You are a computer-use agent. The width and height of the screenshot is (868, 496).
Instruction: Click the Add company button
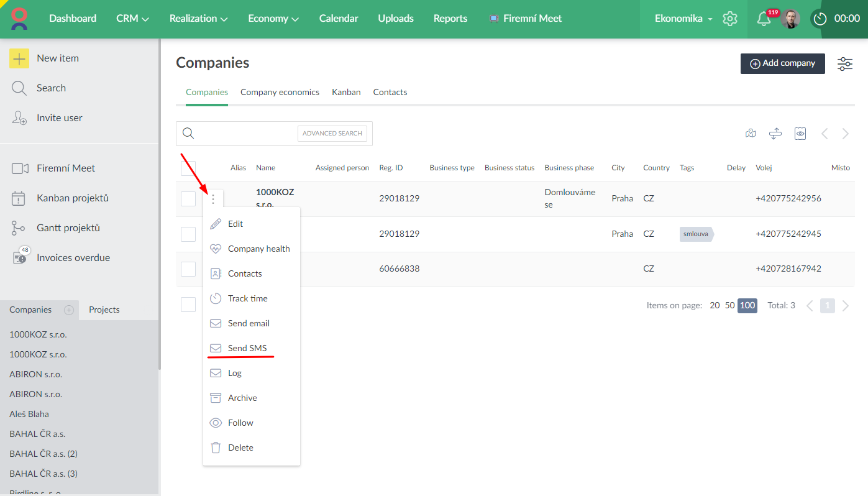[782, 63]
